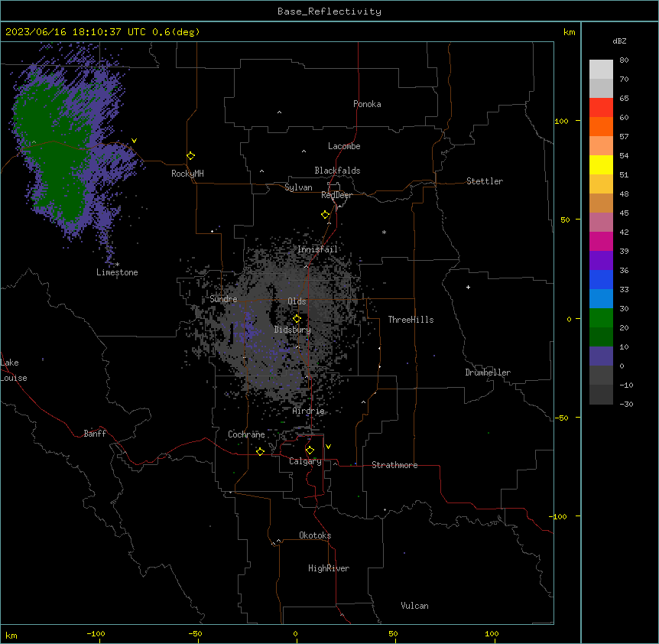Select the Cochrane label
The width and height of the screenshot is (659, 644).
tap(246, 434)
